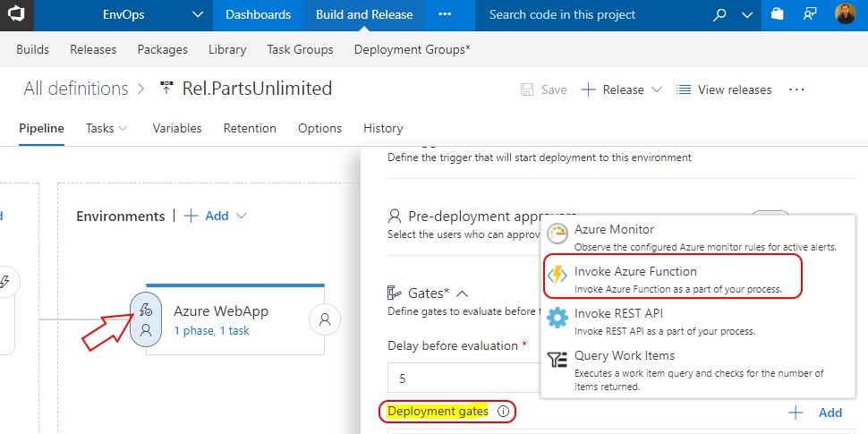Click the search magnifier icon
868x434 pixels.
pyautogui.click(x=719, y=15)
